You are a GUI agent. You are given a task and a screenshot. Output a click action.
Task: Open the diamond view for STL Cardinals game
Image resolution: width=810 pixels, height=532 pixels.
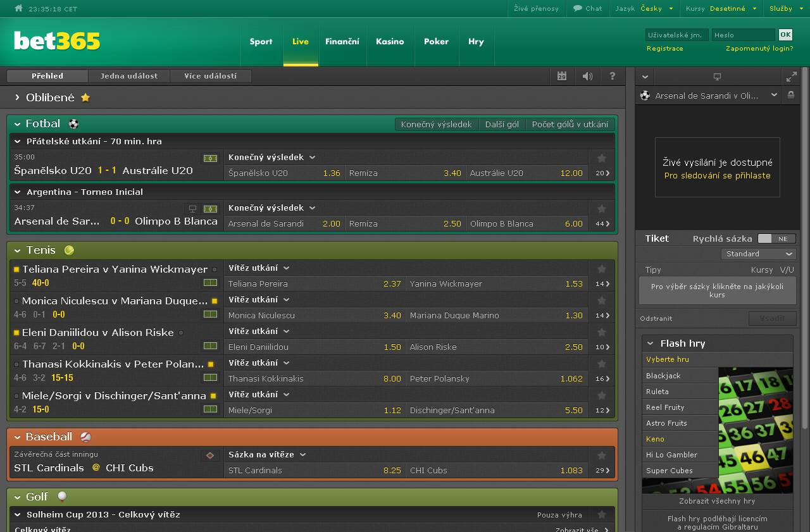[x=210, y=455]
